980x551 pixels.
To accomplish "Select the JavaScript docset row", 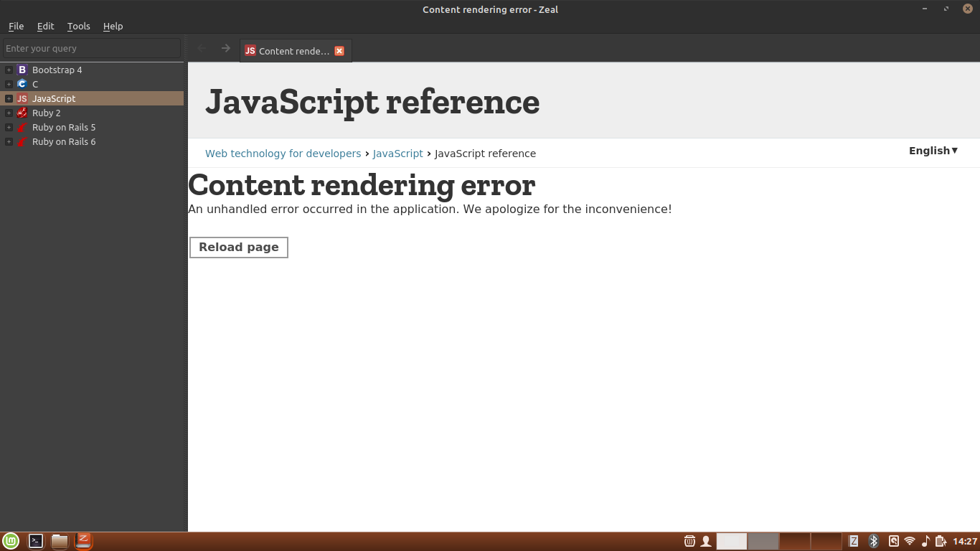I will click(x=92, y=98).
